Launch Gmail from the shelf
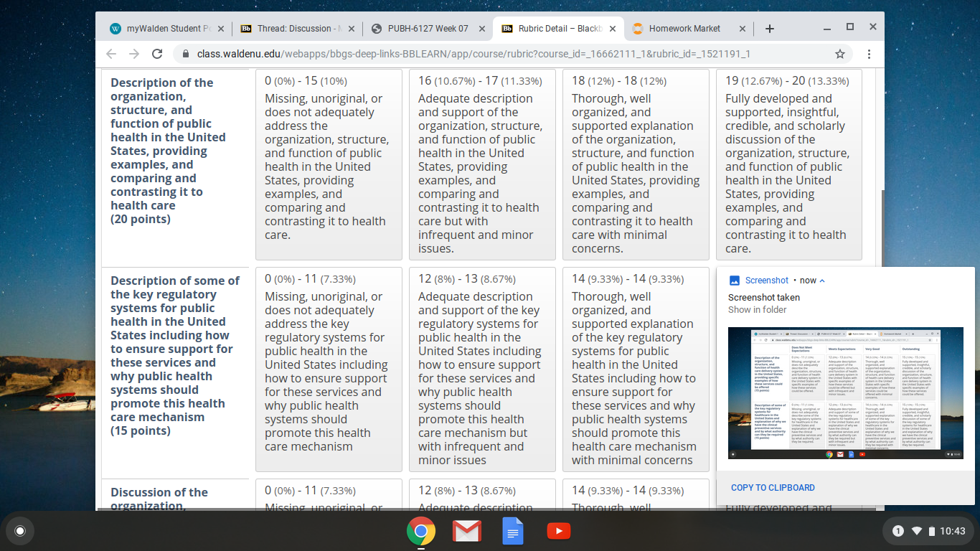 tap(467, 531)
